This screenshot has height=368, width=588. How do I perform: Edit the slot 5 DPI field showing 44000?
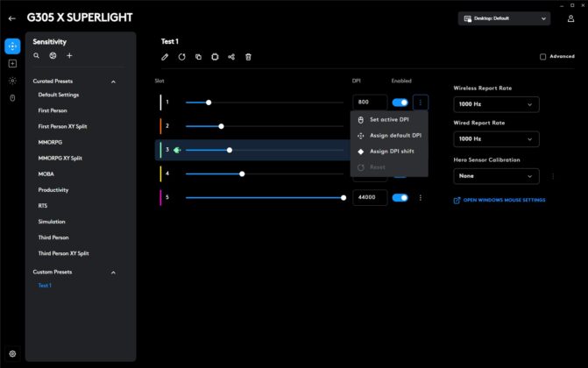[370, 198]
